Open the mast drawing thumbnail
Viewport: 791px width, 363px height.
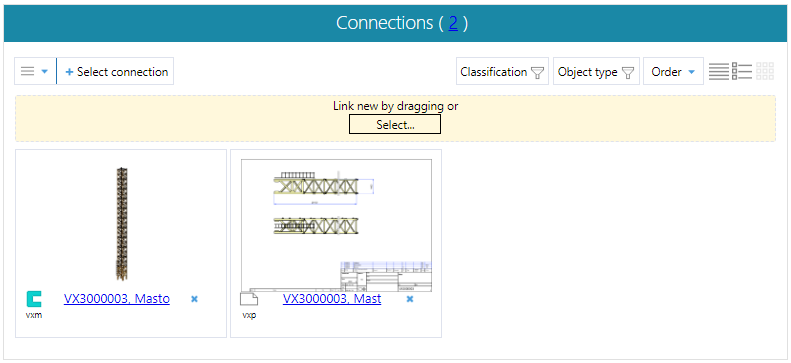point(336,225)
